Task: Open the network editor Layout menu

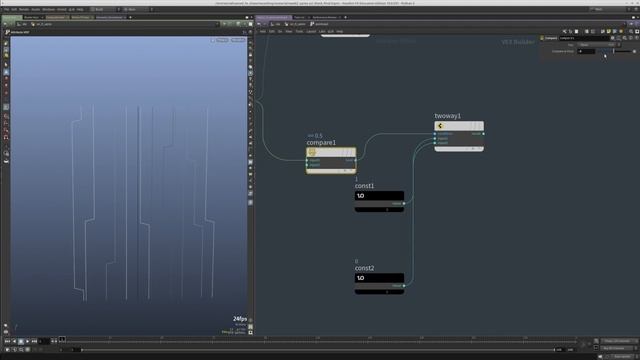Action: (311, 31)
